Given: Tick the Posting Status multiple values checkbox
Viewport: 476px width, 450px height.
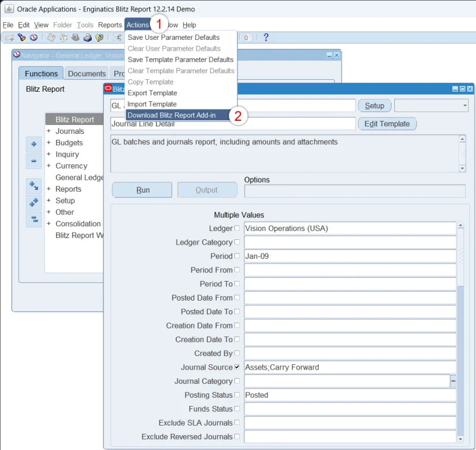Looking at the screenshot, I should click(237, 395).
